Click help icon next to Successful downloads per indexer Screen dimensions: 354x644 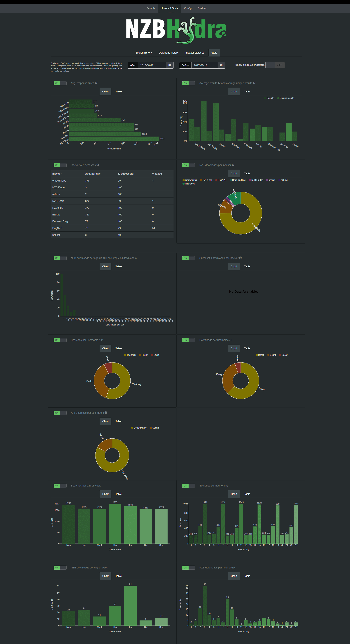[240, 258]
